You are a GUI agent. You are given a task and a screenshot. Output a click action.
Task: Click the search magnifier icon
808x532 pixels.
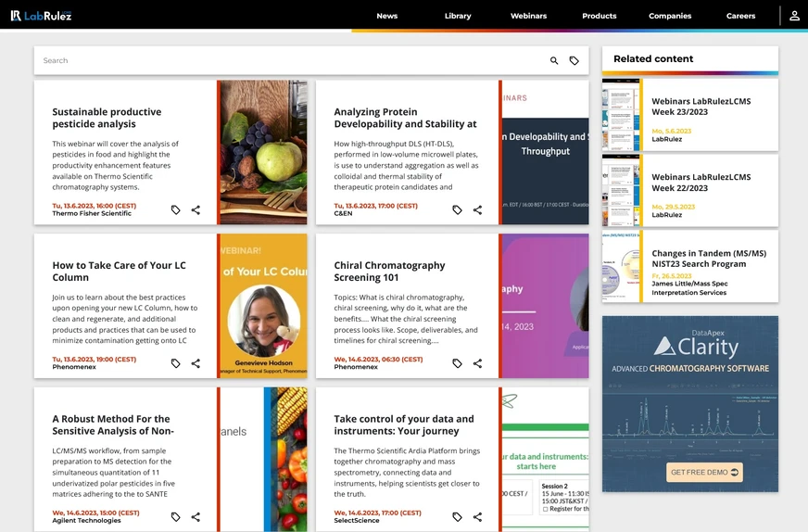point(554,61)
